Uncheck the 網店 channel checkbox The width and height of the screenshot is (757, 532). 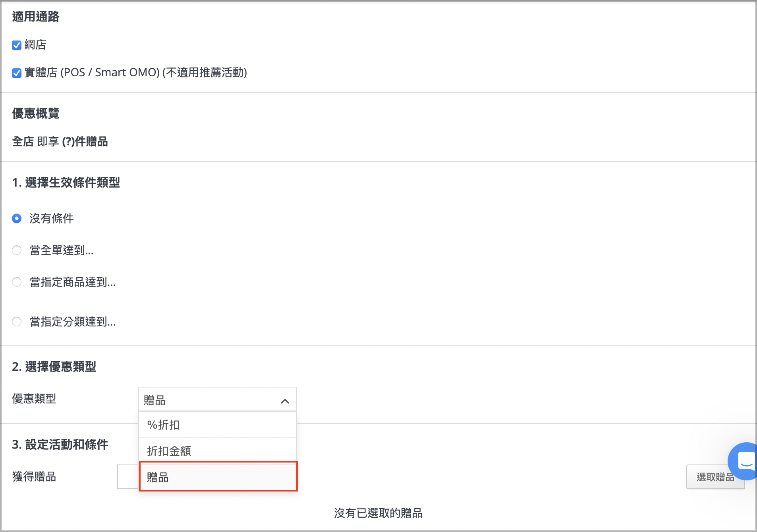pos(17,45)
